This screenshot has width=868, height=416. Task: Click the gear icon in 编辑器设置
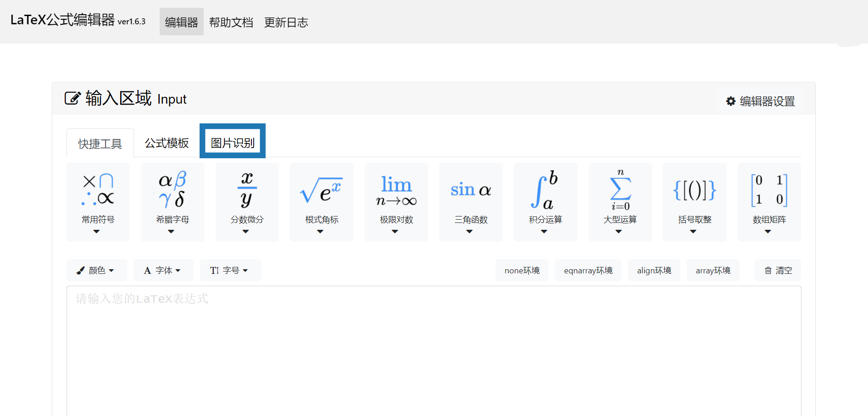point(731,101)
